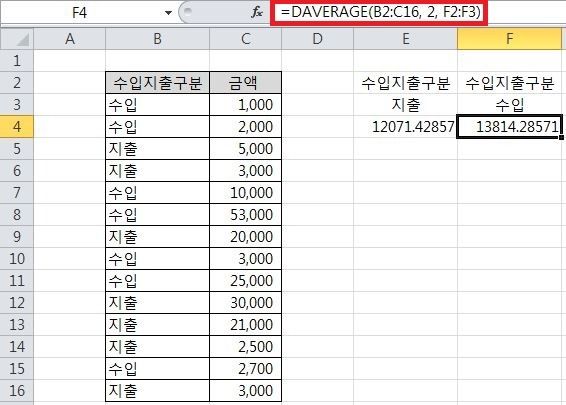The width and height of the screenshot is (566, 405).
Task: Click the 금액 header cell
Action: point(245,83)
